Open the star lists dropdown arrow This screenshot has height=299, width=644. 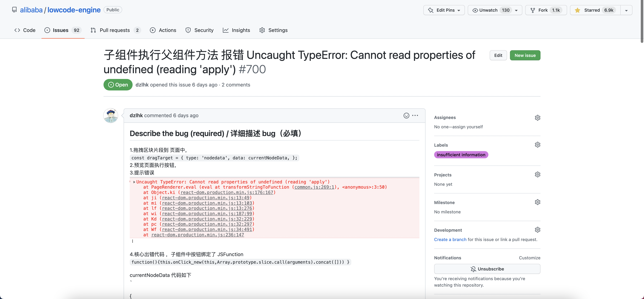[x=626, y=10]
